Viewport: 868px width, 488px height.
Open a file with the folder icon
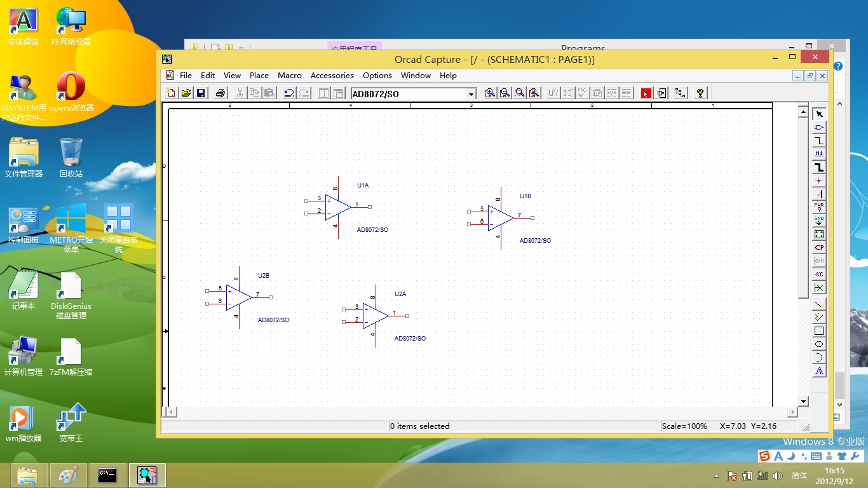tap(186, 93)
